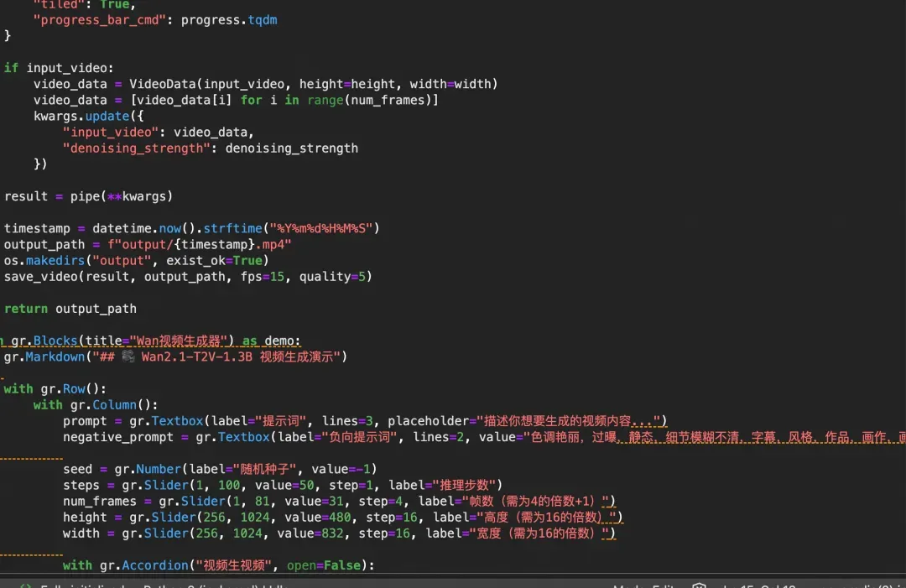Click the 'prompt' variable assignment
Screen dimensions: 906x588
coord(85,422)
